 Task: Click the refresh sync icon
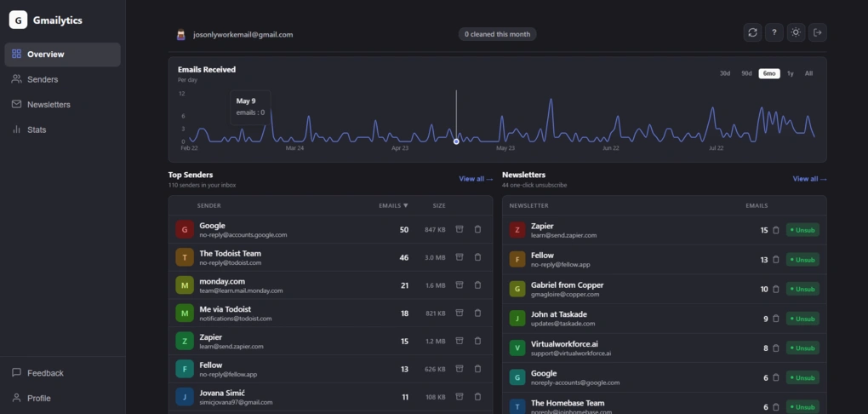(752, 32)
